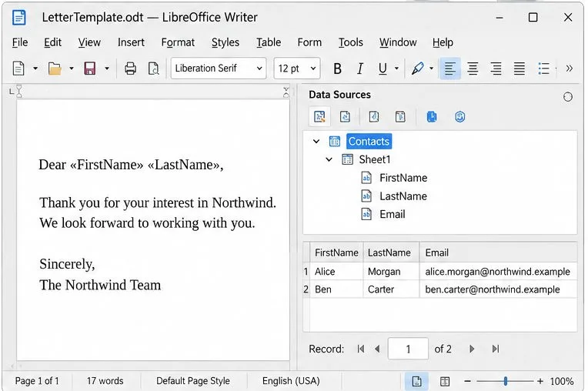Open the Format menu
Screen dimensions: 588x391
click(178, 42)
